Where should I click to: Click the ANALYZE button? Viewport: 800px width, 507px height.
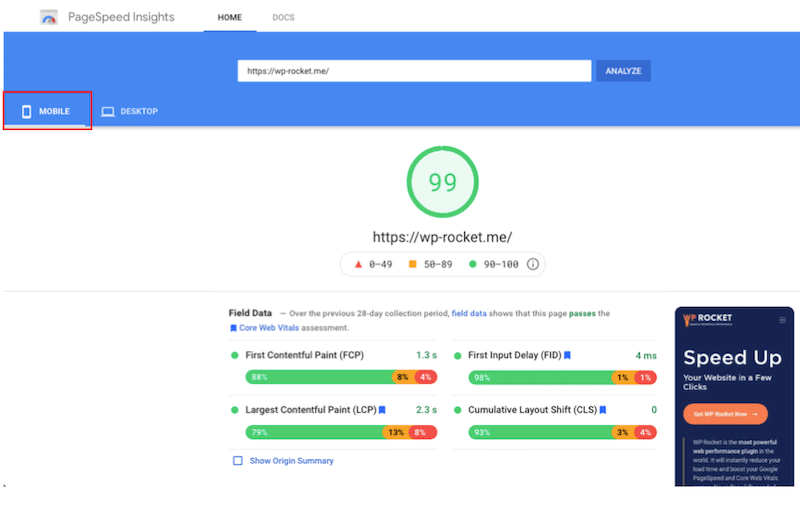pyautogui.click(x=623, y=71)
